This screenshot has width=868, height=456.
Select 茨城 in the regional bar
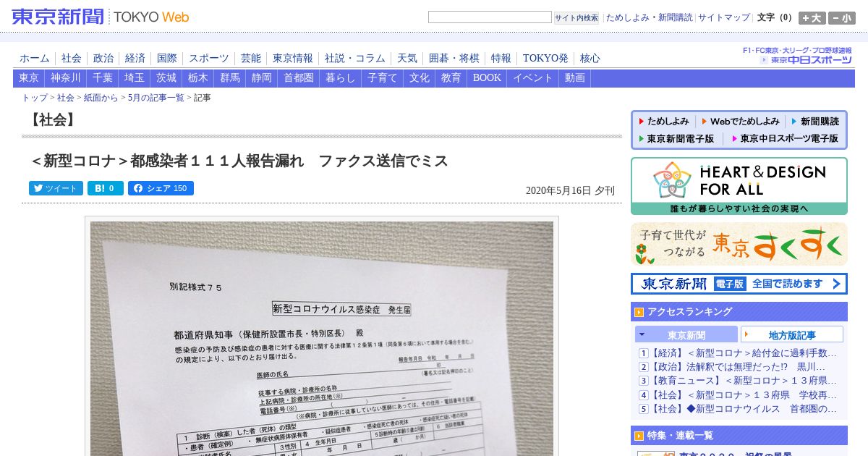tap(166, 78)
